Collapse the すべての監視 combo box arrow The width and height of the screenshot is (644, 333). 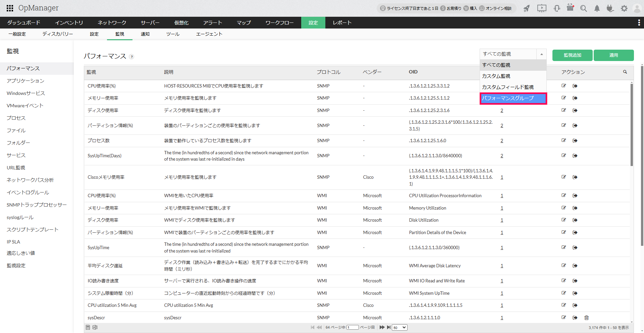coord(541,54)
